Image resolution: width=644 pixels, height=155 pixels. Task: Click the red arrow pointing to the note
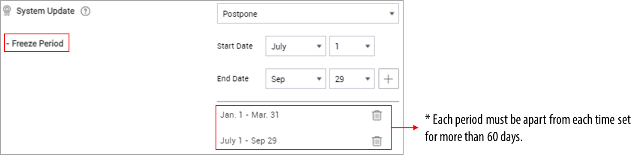tap(405, 128)
